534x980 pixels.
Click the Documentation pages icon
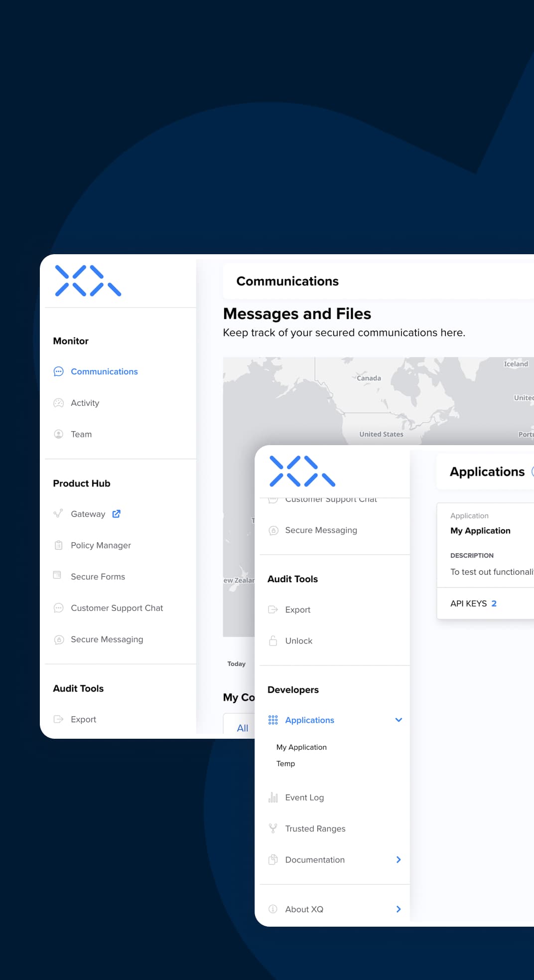tap(273, 860)
